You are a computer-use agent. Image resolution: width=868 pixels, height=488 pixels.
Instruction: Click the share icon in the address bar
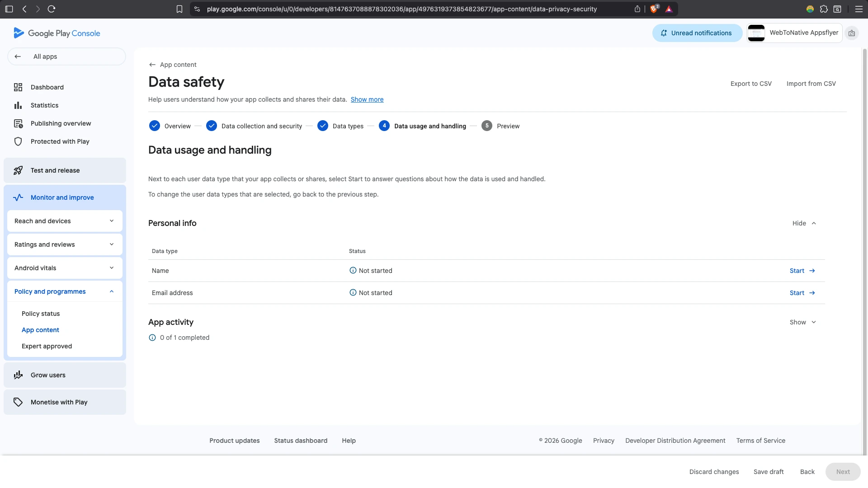[x=637, y=9]
